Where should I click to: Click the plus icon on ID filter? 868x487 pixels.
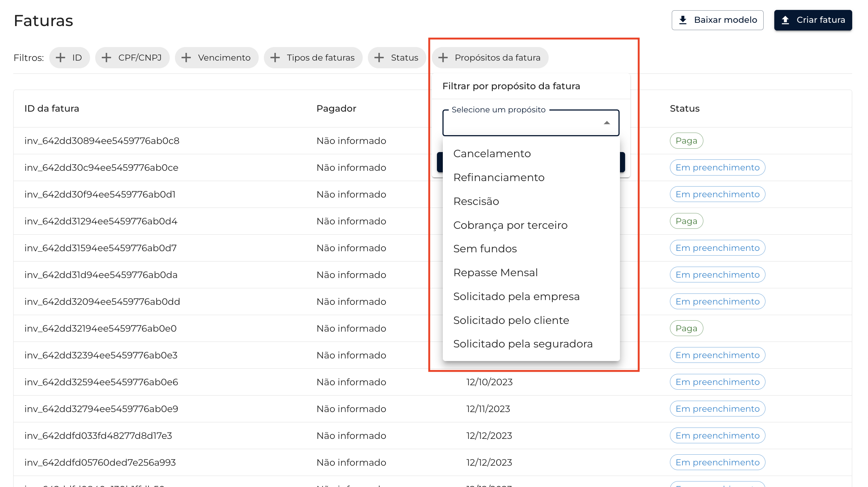60,58
